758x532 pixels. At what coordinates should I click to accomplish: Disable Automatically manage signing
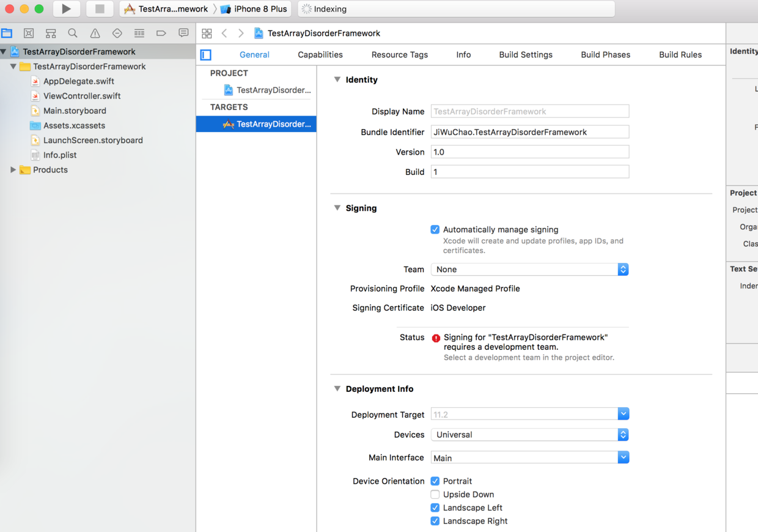435,230
